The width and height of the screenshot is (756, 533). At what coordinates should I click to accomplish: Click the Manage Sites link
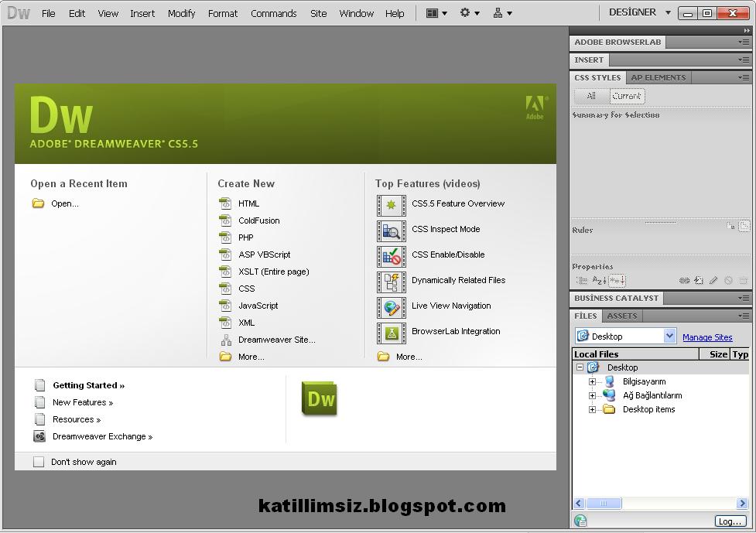707,337
